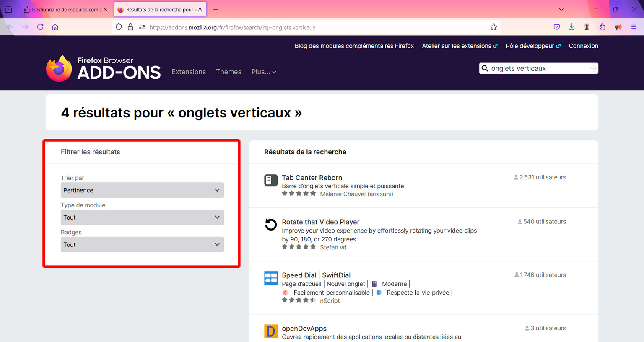The image size is (644, 342).
Task: Open the Extensions puzzle-piece panel
Action: coord(602,27)
